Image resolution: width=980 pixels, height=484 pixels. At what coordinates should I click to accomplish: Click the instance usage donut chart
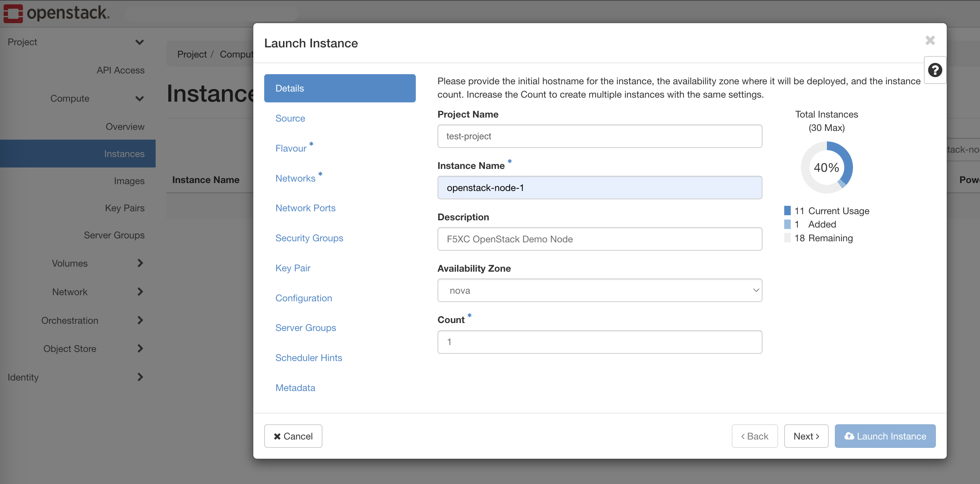point(826,167)
